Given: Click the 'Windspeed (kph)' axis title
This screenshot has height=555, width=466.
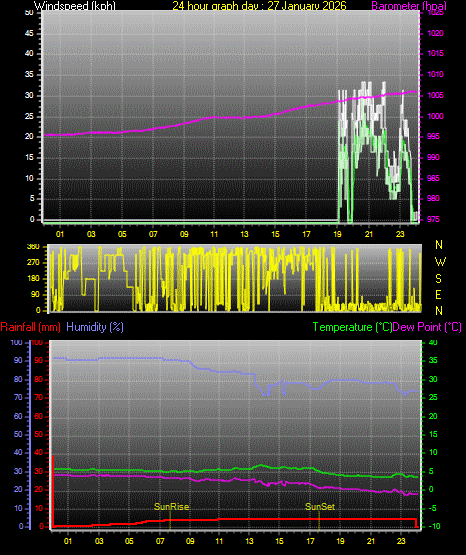Looking at the screenshot, I should click(x=75, y=5).
